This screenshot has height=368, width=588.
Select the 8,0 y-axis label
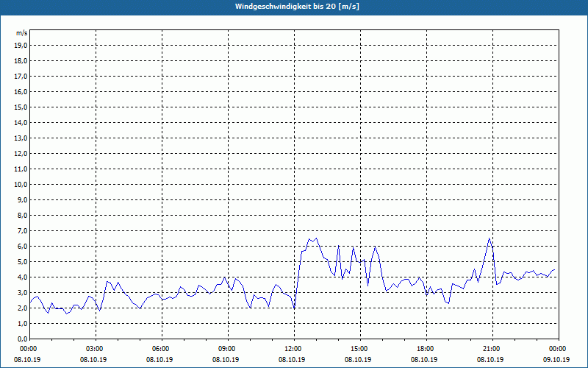[x=23, y=215]
